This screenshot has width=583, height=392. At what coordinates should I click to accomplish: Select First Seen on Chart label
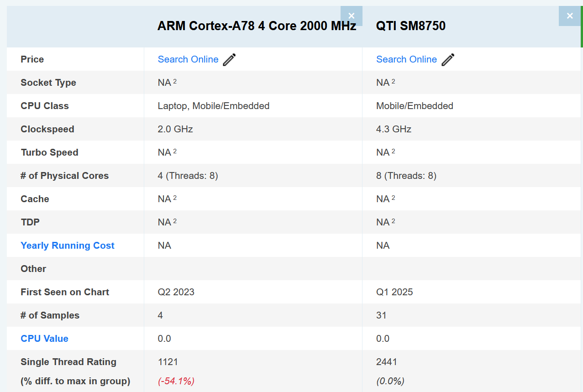coord(65,292)
